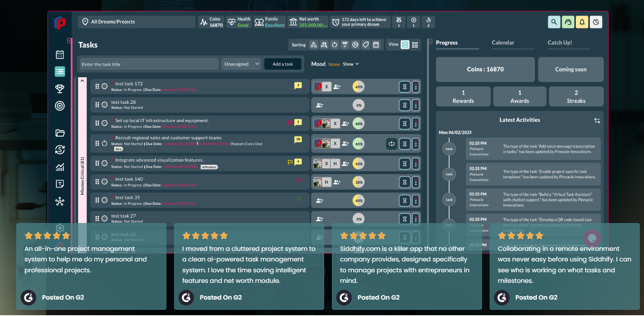
Task: Click the 45% progress circle on test task 172
Action: coord(358,87)
